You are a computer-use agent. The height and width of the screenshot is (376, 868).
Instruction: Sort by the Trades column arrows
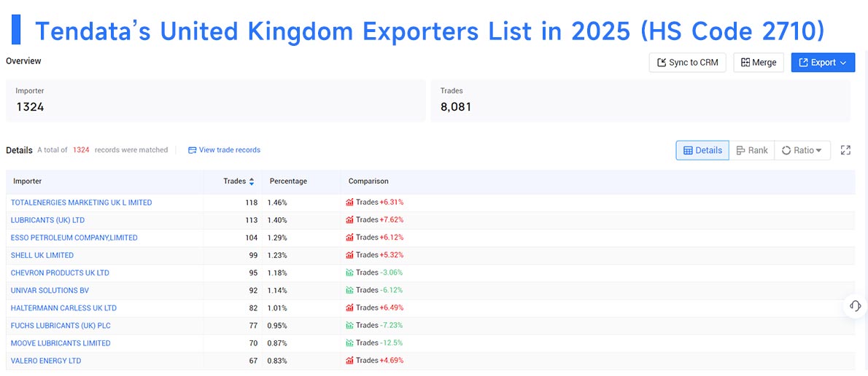tap(252, 181)
